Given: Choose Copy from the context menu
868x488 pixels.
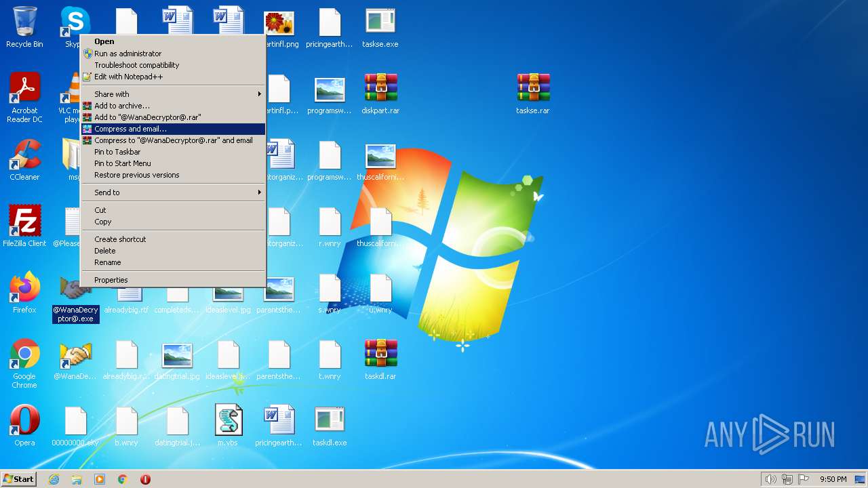Looking at the screenshot, I should 173,222.
